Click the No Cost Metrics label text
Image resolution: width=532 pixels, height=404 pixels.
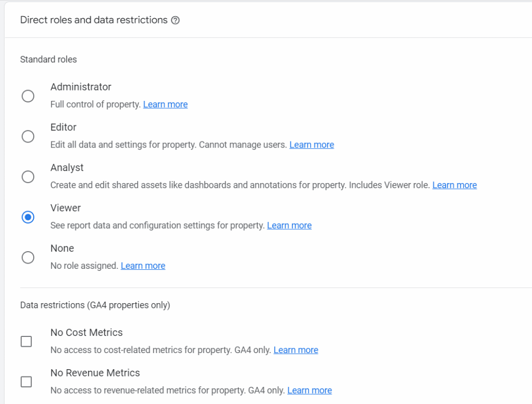pos(86,332)
